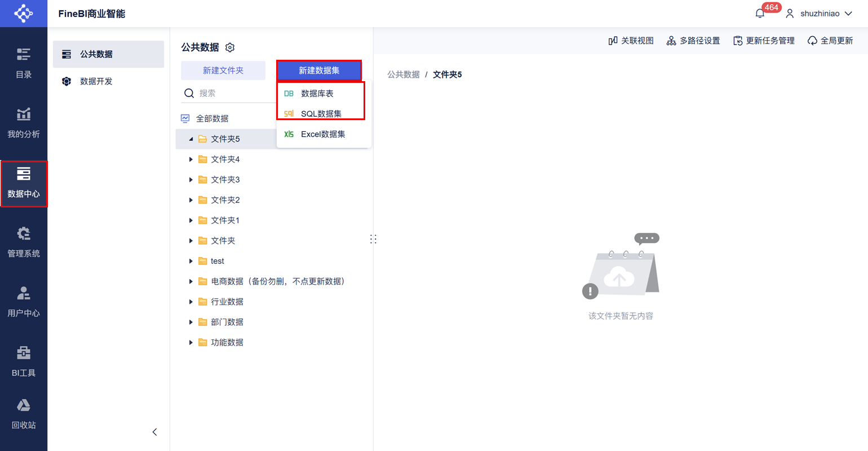Screen dimensions: 868x451
Task: Select 数据开发 in the left panel
Action: [108, 81]
